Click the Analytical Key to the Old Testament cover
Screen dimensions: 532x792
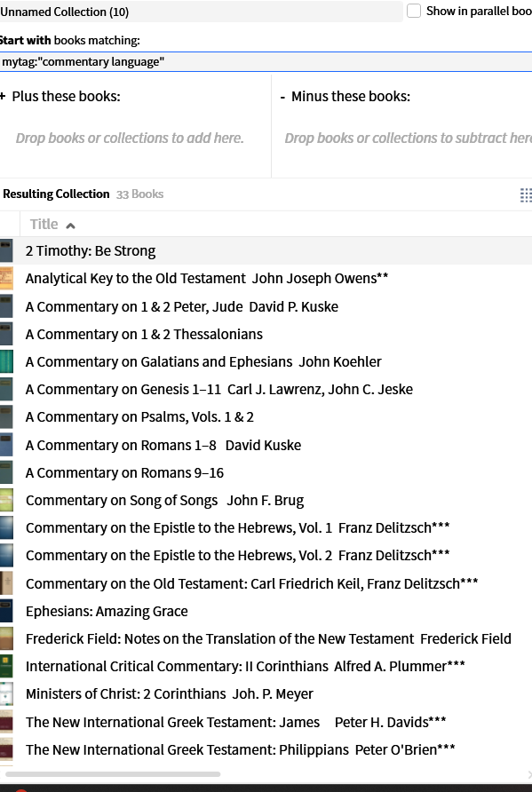[6, 278]
